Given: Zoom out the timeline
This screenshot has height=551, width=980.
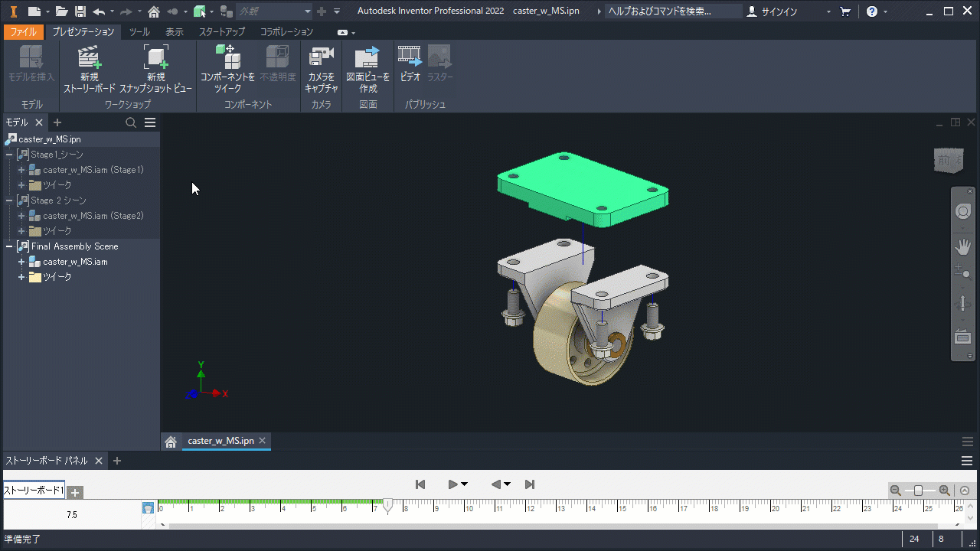Looking at the screenshot, I should [x=895, y=491].
